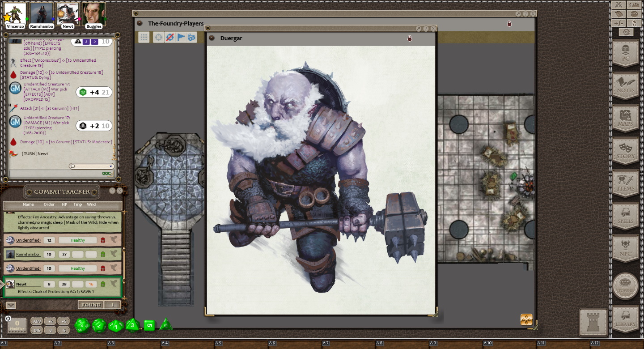Toggle the DIS disadvantage modifier button
Screen dimensions: 644x349
click(37, 330)
